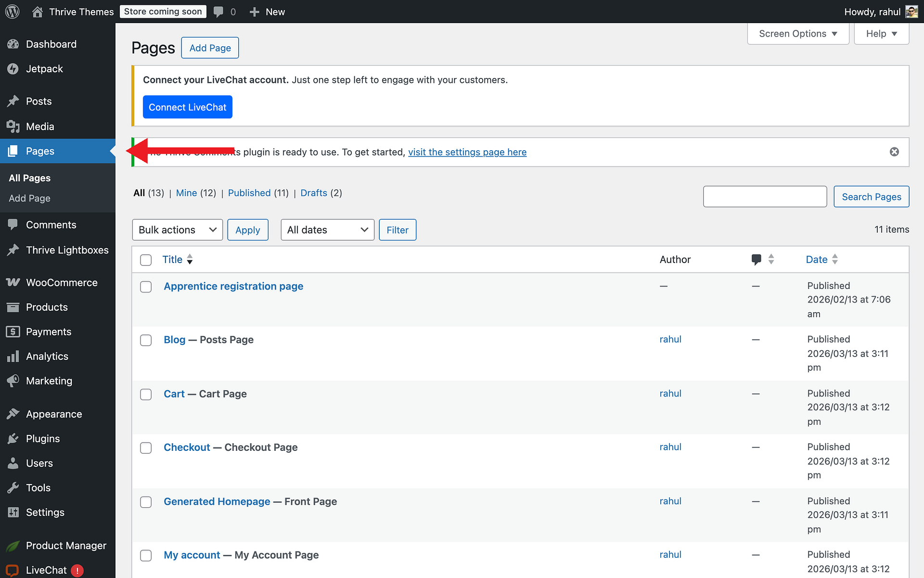Click the WordPress logo in the admin bar

[12, 11]
